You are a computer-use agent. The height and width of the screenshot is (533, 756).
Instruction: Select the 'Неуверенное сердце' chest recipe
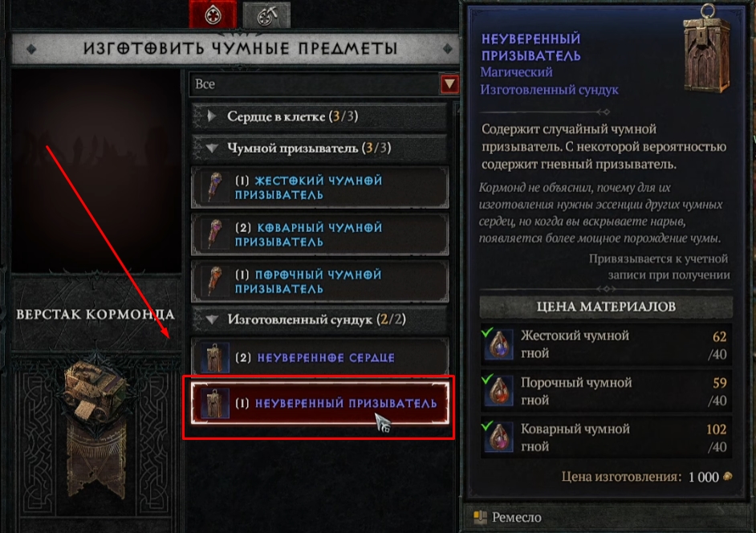tap(319, 357)
